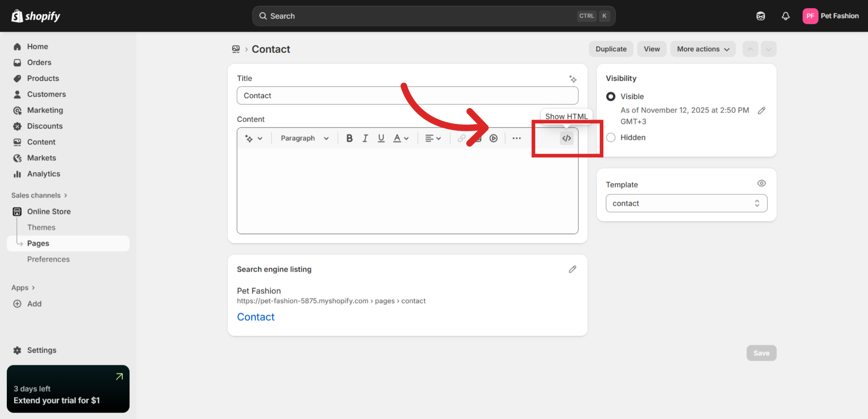The width and height of the screenshot is (868, 419).
Task: Open the Paragraph style dropdown
Action: coord(304,138)
